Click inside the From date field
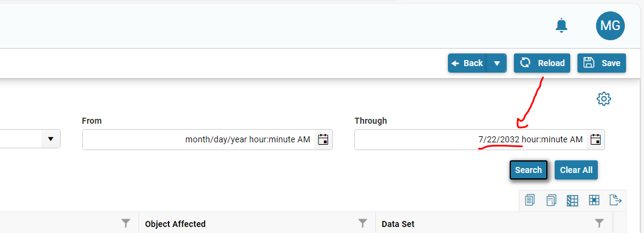The image size is (644, 233). point(199,139)
